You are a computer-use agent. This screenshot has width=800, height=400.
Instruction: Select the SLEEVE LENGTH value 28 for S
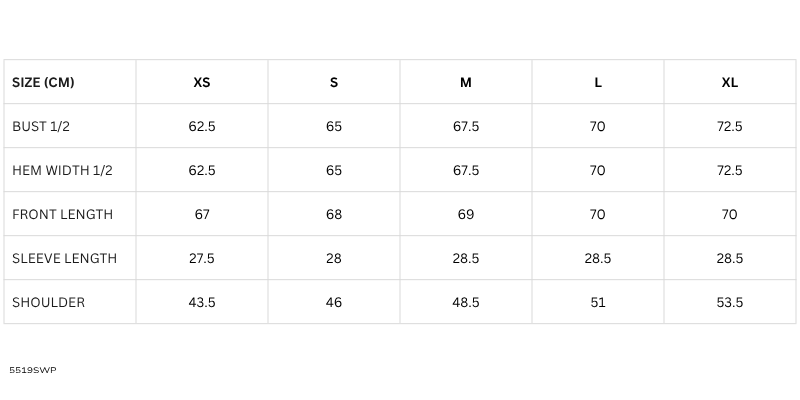point(334,258)
